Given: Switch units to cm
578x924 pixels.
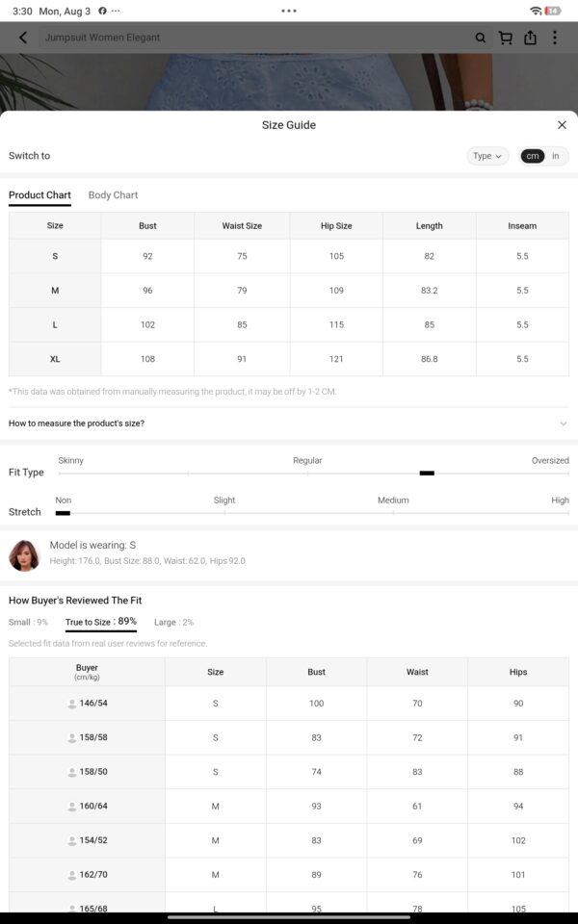Looking at the screenshot, I should pyautogui.click(x=532, y=156).
